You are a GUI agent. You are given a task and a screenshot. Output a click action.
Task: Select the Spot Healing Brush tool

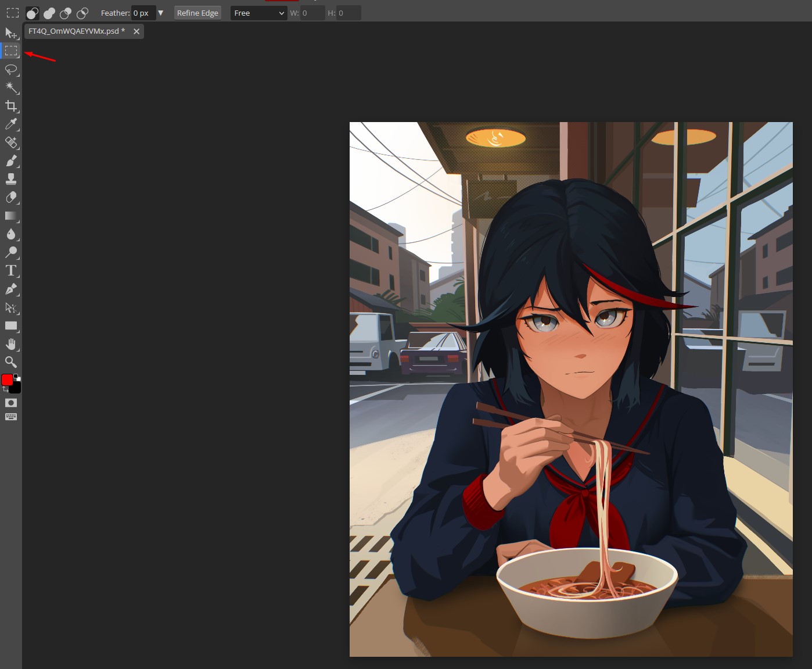(11, 142)
